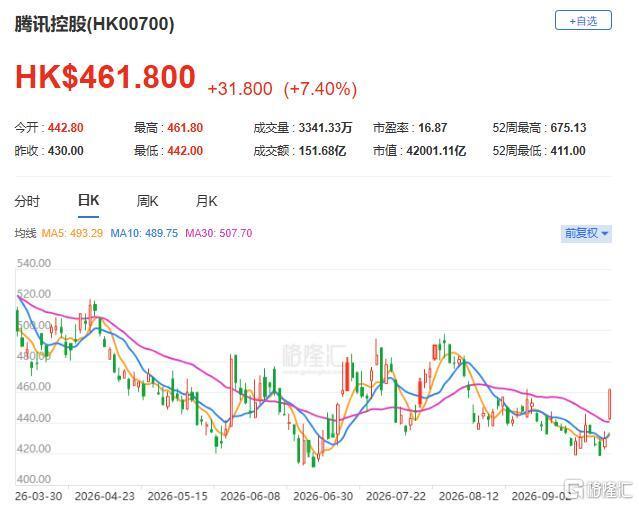Click the 2026-04-23 date axis label
The width and height of the screenshot is (639, 506).
tap(105, 496)
